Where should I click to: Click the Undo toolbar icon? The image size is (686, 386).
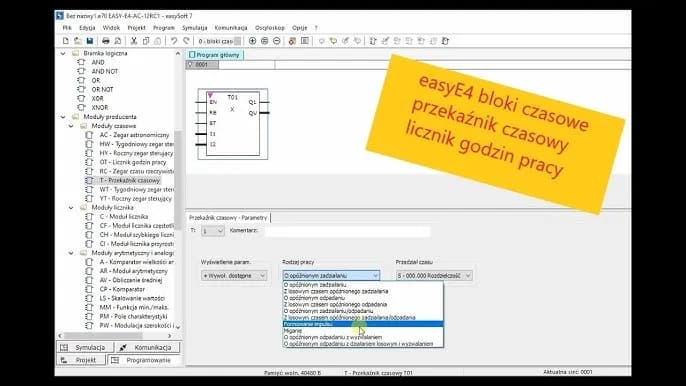pos(174,41)
